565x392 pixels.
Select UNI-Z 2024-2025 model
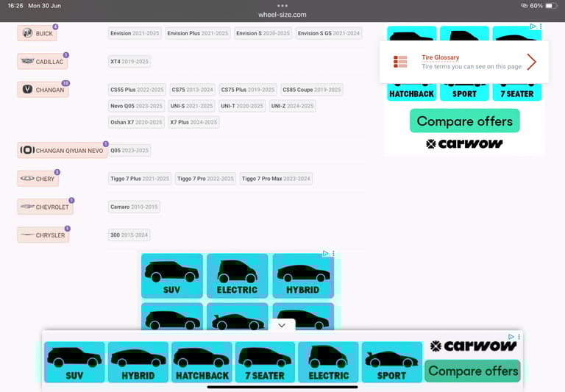(293, 106)
